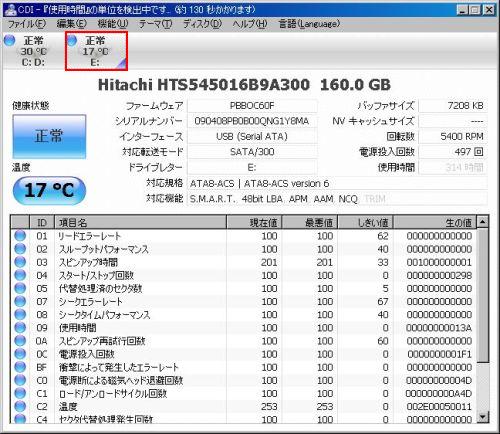Click the 現在値 column header

(254, 222)
